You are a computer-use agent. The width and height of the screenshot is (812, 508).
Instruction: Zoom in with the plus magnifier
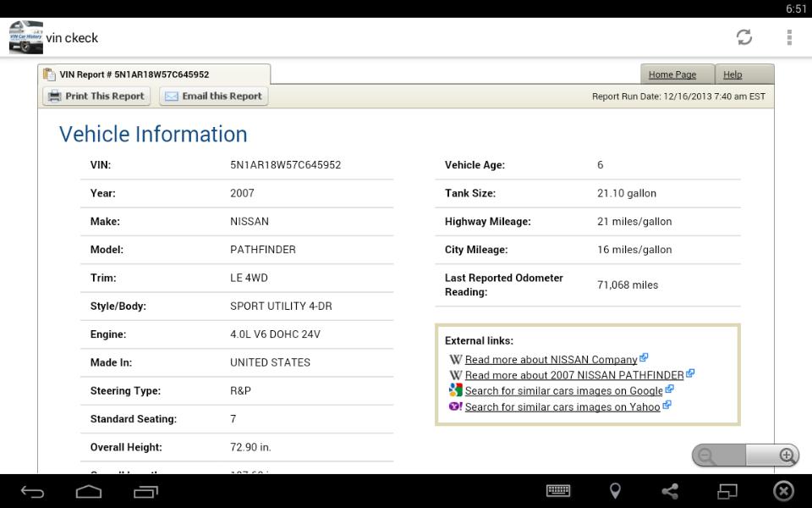pyautogui.click(x=787, y=456)
